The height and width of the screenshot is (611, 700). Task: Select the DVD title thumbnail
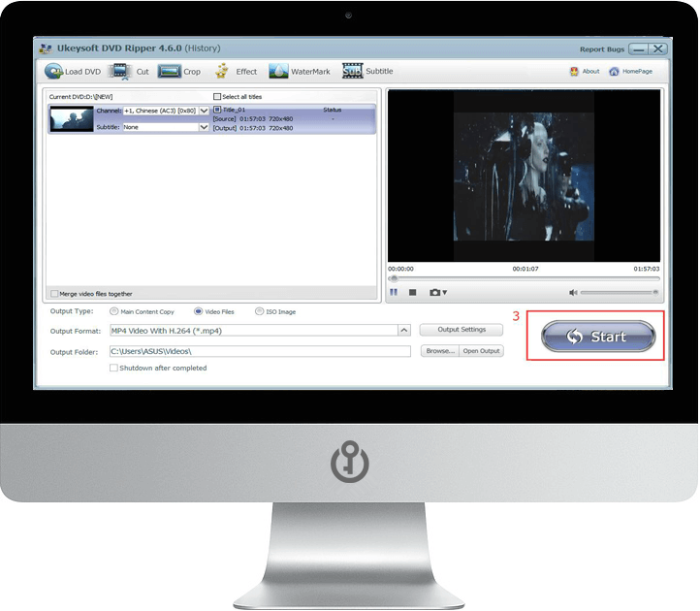pyautogui.click(x=72, y=118)
